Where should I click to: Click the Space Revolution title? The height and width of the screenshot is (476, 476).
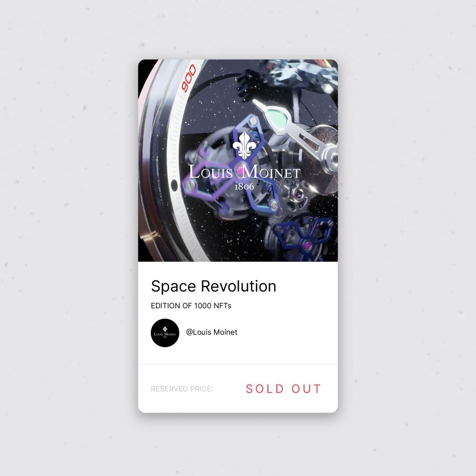(213, 286)
